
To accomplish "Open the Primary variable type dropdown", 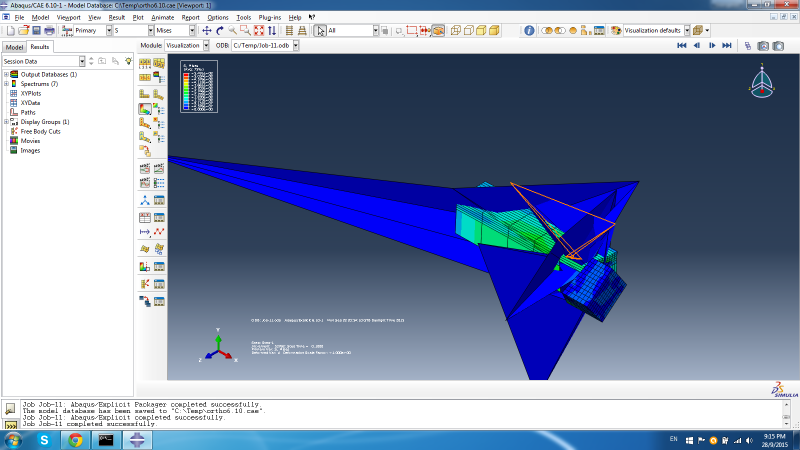I will [x=109, y=31].
